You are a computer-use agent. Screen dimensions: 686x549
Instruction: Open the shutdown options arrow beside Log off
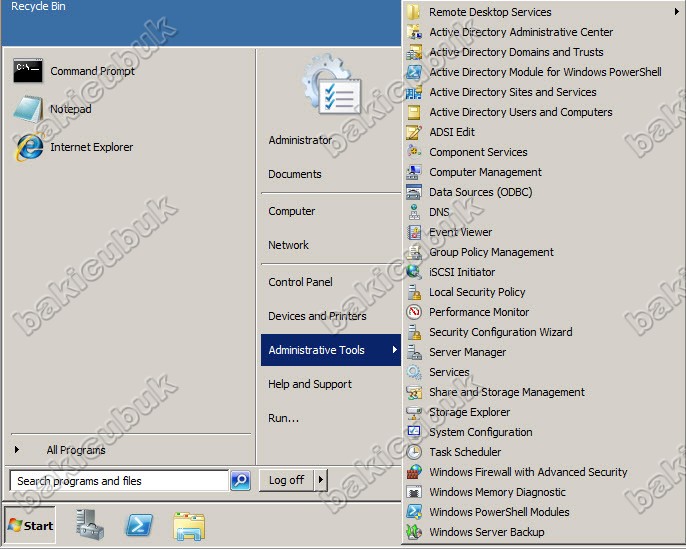coord(321,480)
